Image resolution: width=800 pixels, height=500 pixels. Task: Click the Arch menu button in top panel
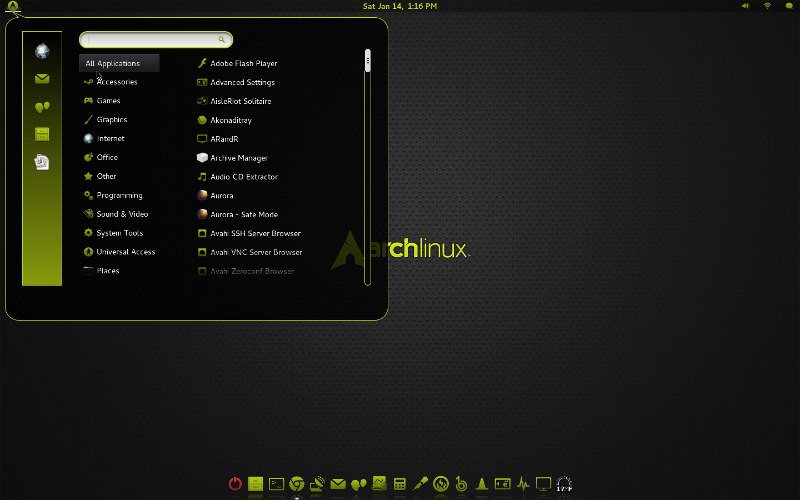(x=13, y=6)
